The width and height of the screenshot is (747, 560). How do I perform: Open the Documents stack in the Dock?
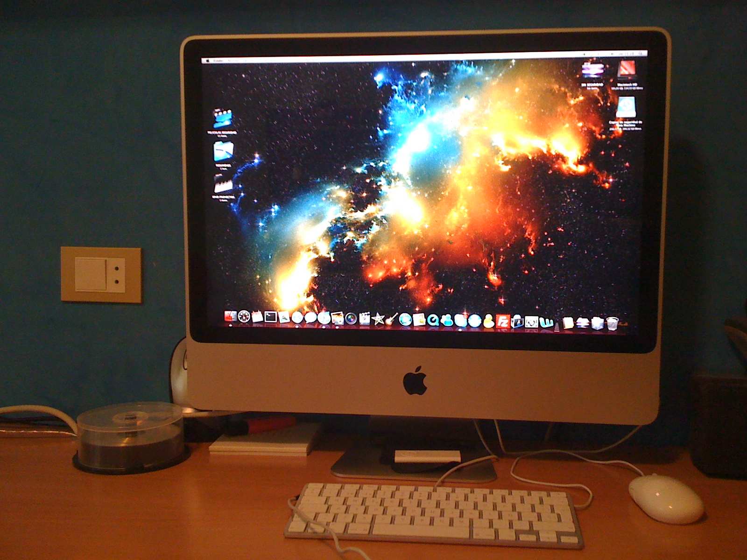[x=568, y=322]
